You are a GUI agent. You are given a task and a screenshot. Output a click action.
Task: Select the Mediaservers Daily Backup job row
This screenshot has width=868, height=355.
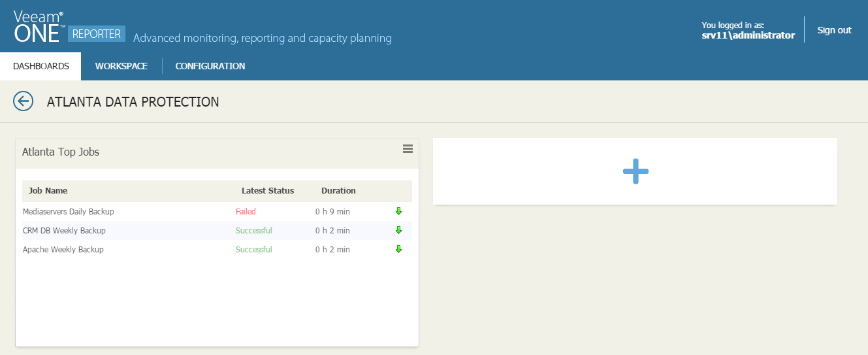point(217,211)
